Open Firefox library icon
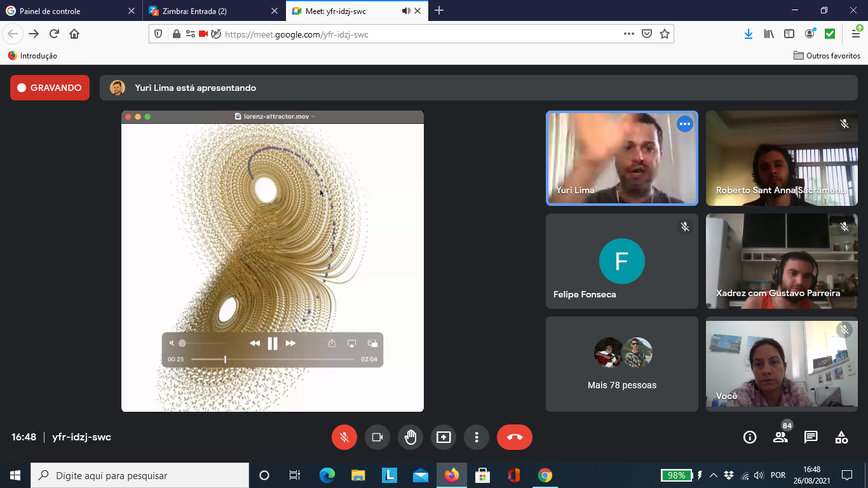 point(769,34)
